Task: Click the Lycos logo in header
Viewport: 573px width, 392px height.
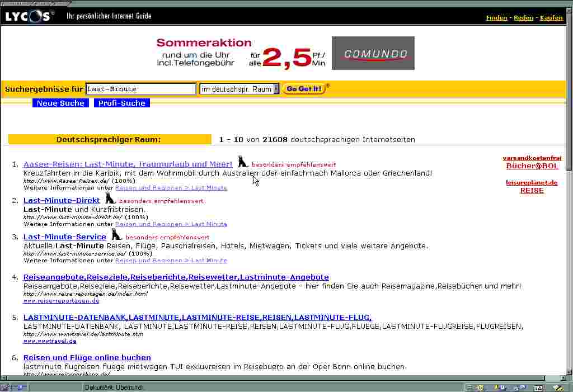Action: coord(29,16)
